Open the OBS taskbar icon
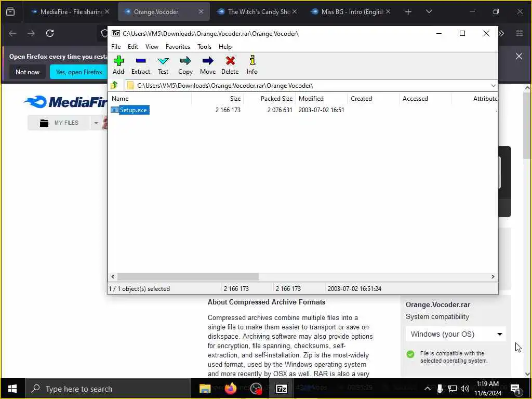532x399 pixels. [256, 389]
